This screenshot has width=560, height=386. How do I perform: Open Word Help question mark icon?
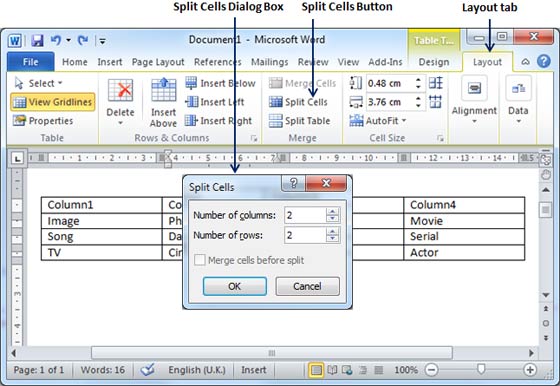pos(544,61)
